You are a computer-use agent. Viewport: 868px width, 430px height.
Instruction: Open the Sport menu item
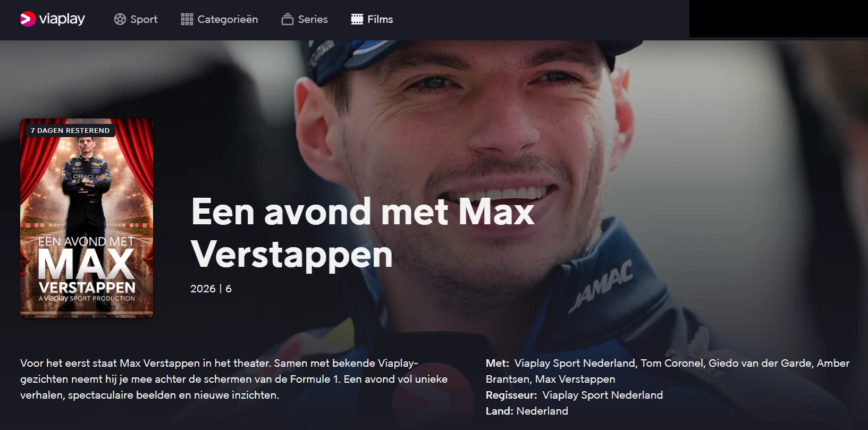pos(136,19)
